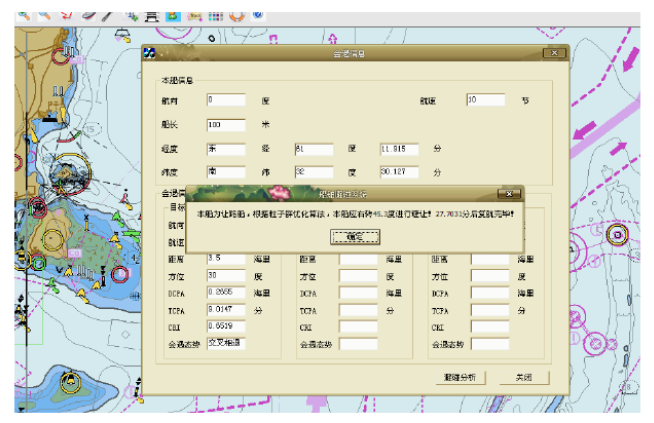Viewport: 654px width, 423px height.
Task: Click the 船长 field showing 100
Action: 226,125
